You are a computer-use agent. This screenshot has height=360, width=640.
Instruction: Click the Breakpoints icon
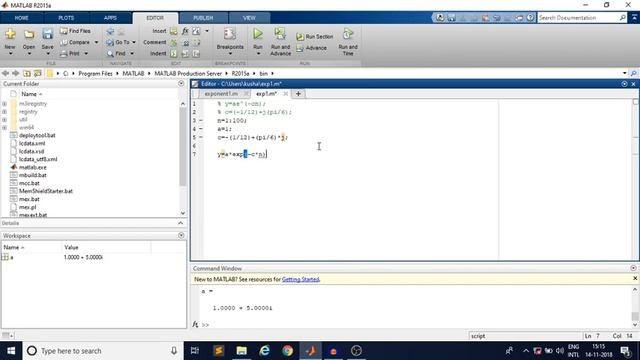pyautogui.click(x=230, y=34)
